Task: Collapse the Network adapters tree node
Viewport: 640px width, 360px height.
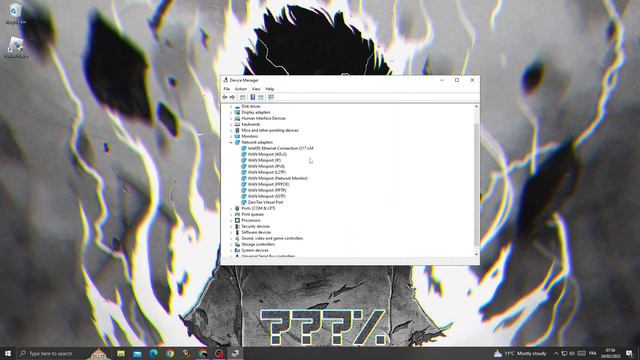Action: (x=231, y=142)
